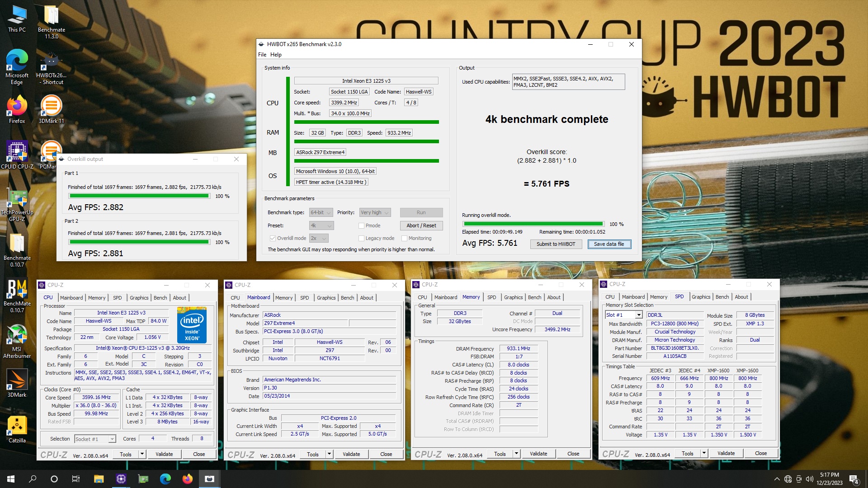Viewport: 868px width, 488px height.
Task: Open Priority Very high dropdown
Action: click(x=374, y=212)
